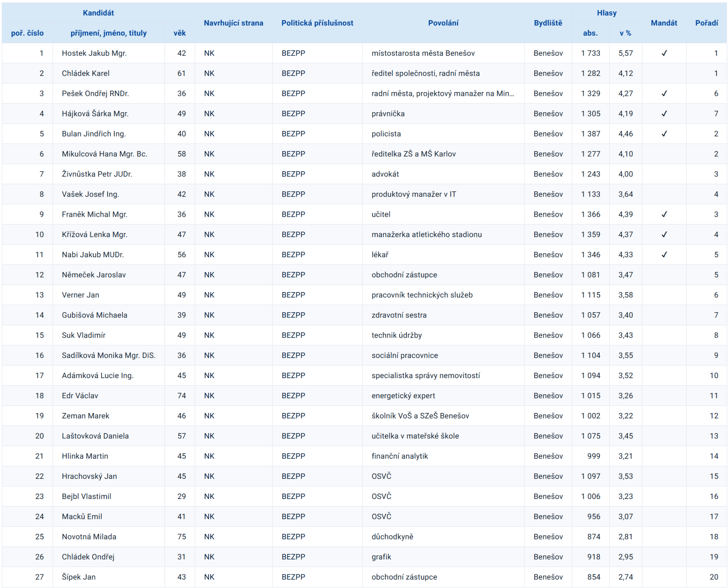Click the Navrhující strana column header
This screenshot has width=728, height=588.
[233, 23]
